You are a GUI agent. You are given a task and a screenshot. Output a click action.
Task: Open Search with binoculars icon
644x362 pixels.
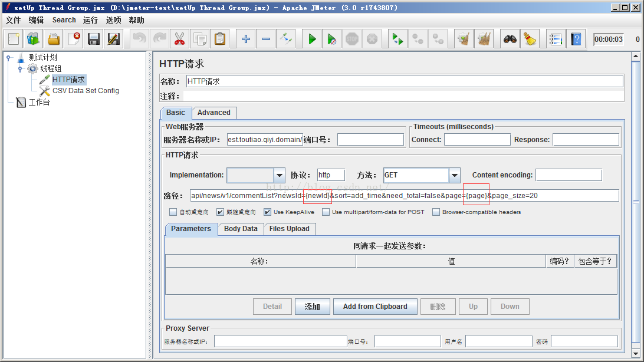coord(510,40)
